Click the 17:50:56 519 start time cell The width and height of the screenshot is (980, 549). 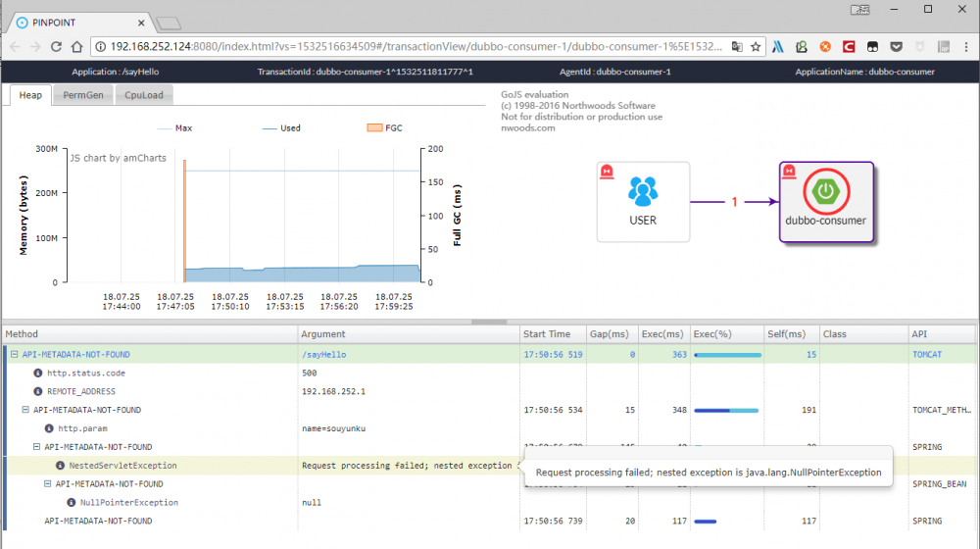pyautogui.click(x=553, y=355)
